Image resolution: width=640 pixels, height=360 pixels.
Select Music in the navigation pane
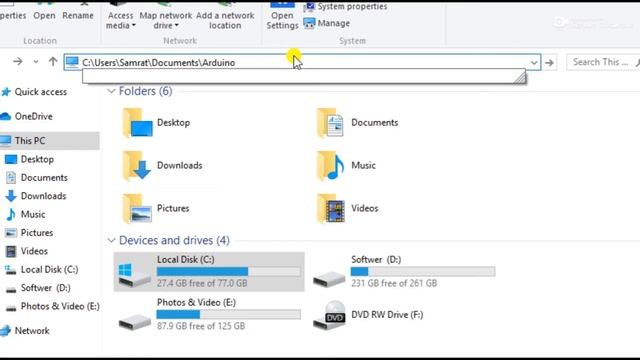[x=25, y=214]
